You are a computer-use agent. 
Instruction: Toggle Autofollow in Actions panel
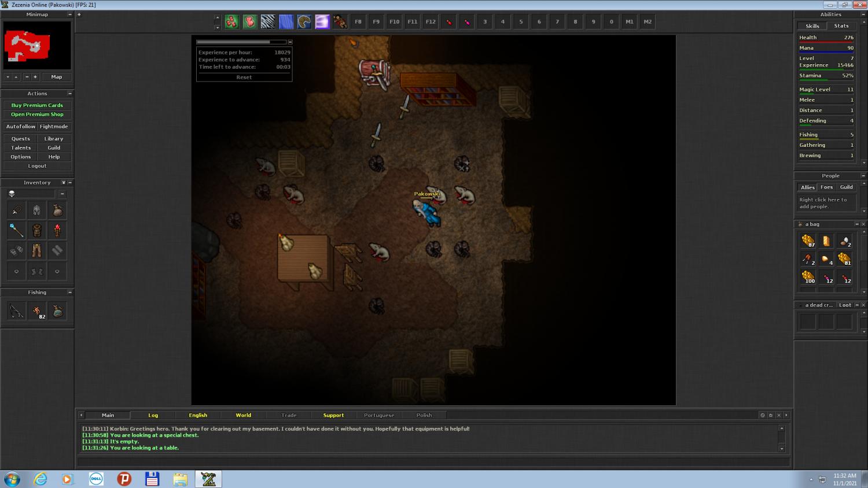coord(21,127)
